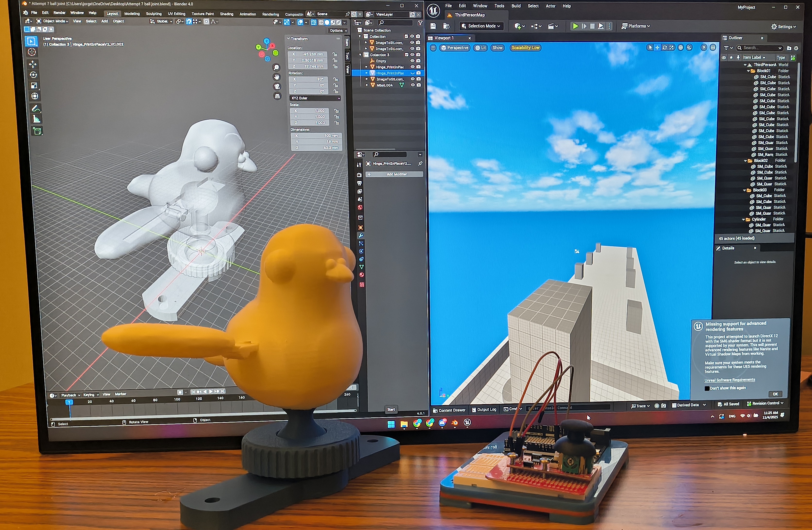Open Global transform orientation dropdown

161,21
